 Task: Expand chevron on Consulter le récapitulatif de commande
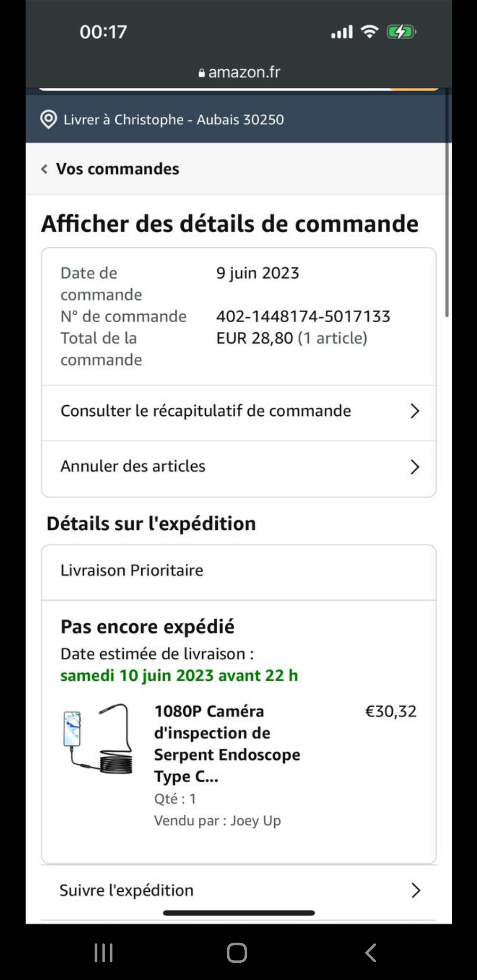pyautogui.click(x=414, y=411)
